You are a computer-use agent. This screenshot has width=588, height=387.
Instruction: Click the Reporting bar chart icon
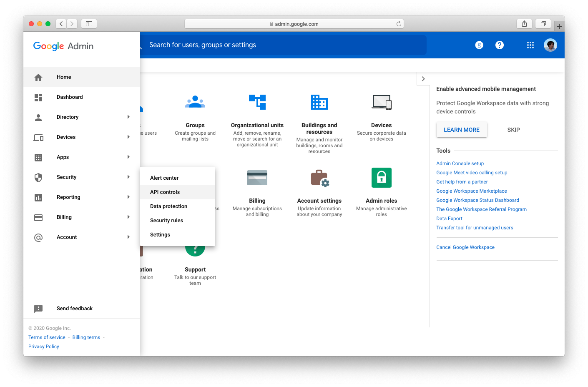(38, 197)
